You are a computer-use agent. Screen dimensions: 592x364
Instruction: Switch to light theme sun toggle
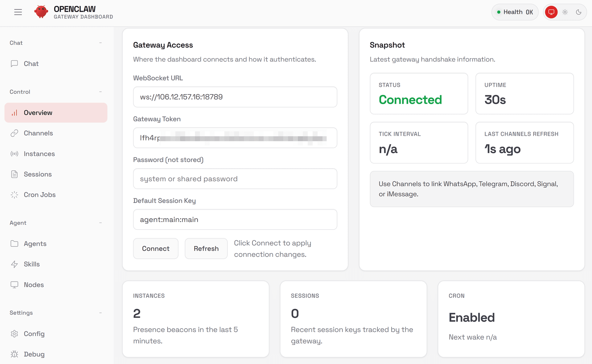click(x=565, y=12)
